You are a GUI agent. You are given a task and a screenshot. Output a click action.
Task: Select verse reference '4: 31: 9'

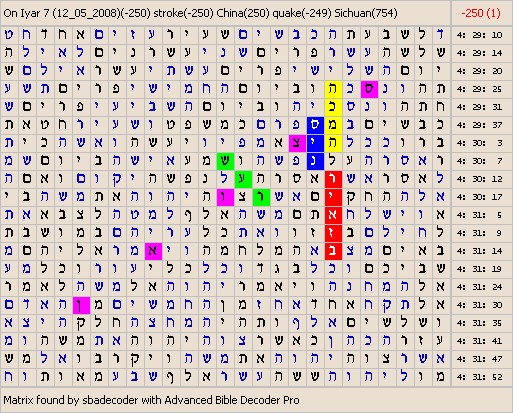[479, 233]
